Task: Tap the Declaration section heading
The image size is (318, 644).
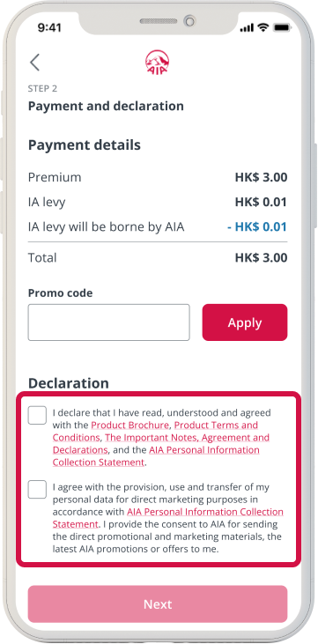Action: click(x=69, y=382)
